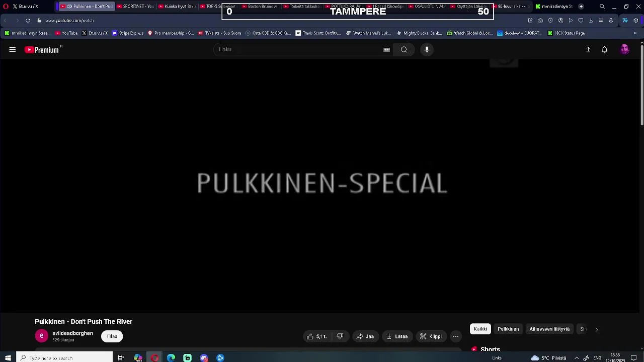Viewport: 644px width, 362px height.
Task: Open browser tab search magnifier
Action: pyautogui.click(x=602, y=7)
